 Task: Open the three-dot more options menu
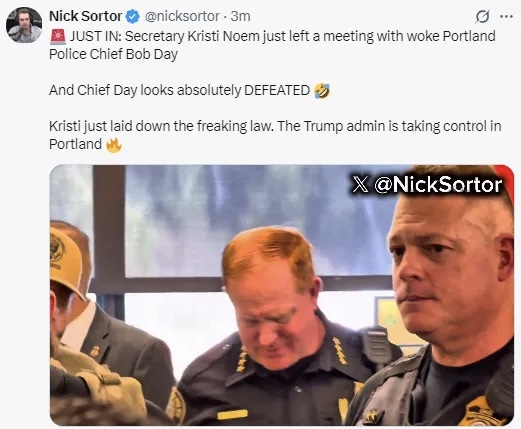506,16
